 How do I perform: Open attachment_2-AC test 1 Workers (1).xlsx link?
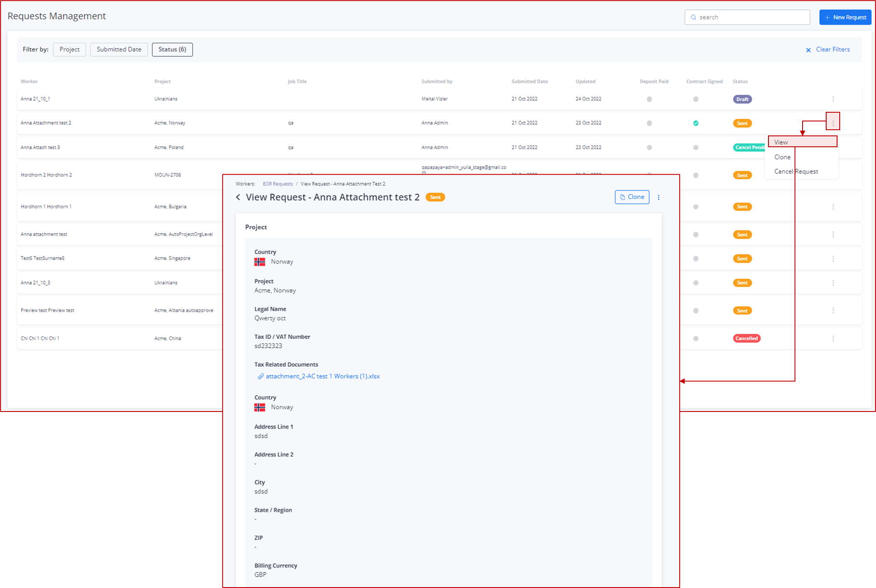point(323,376)
